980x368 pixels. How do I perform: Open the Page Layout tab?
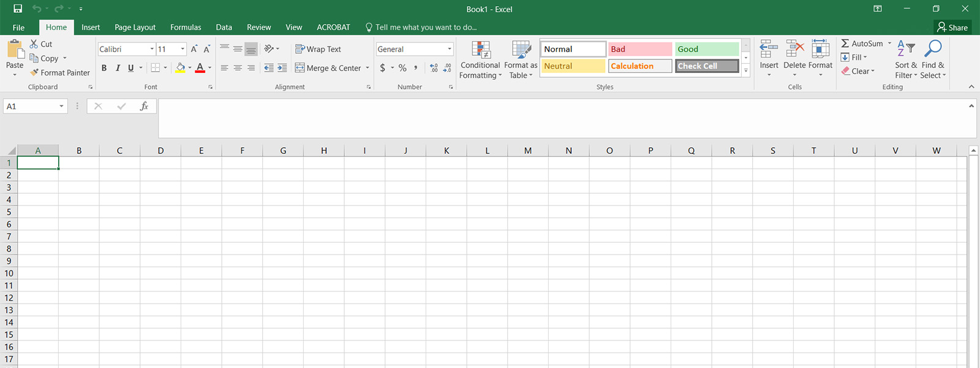coord(135,27)
